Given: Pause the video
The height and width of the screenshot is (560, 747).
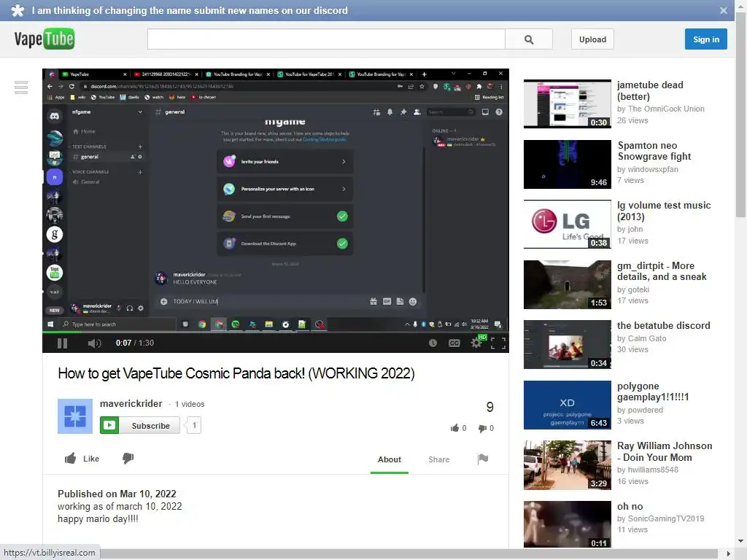Looking at the screenshot, I should tap(63, 343).
